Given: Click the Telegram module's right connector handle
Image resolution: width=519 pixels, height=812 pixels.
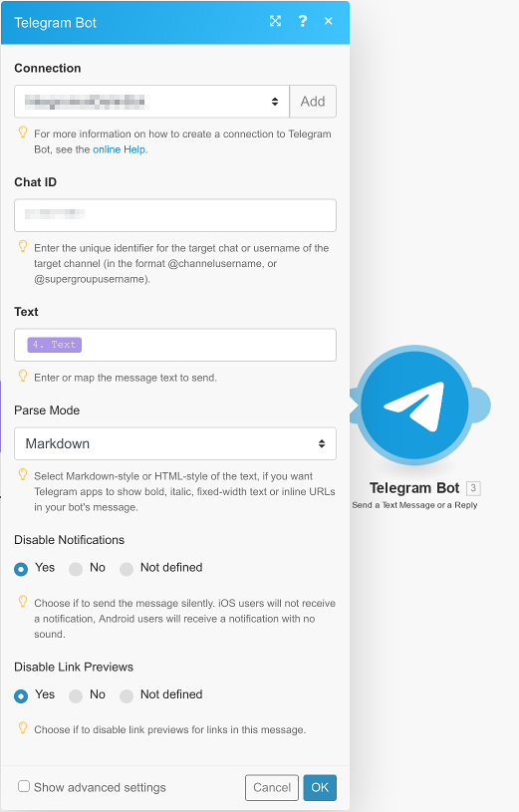Looking at the screenshot, I should (481, 405).
